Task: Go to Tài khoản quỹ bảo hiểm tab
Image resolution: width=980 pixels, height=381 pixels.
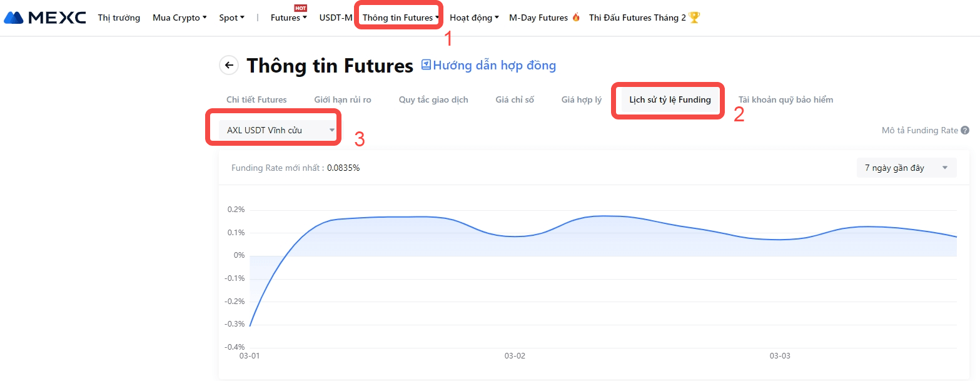Action: click(786, 99)
